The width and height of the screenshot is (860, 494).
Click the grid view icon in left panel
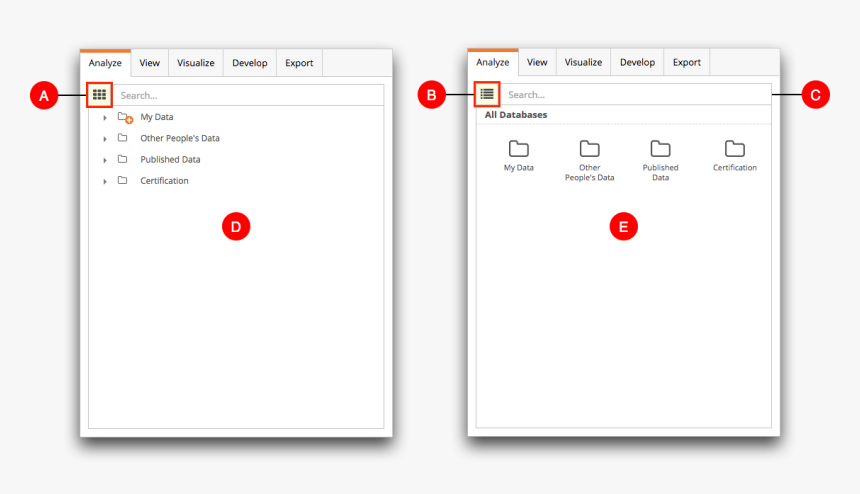99,95
